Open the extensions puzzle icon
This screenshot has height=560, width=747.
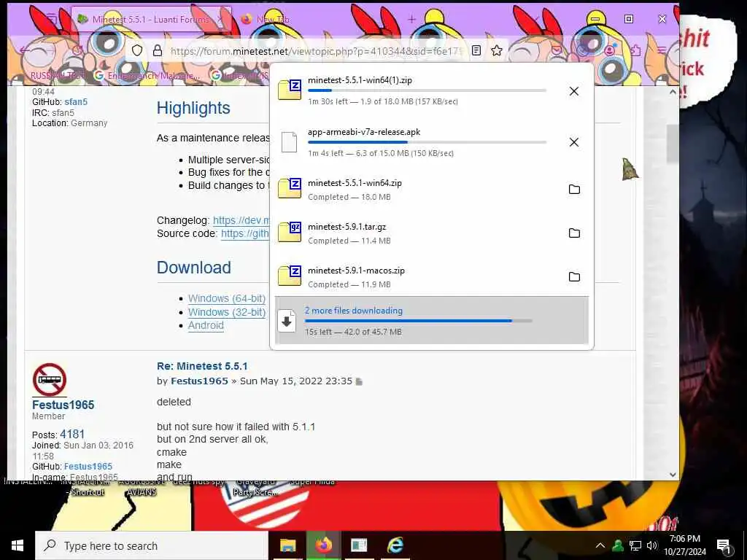635,50
